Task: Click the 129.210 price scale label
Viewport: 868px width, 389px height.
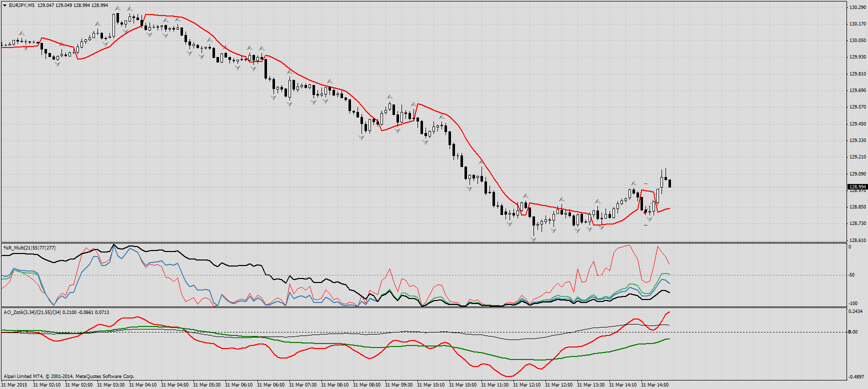Action: click(x=857, y=157)
